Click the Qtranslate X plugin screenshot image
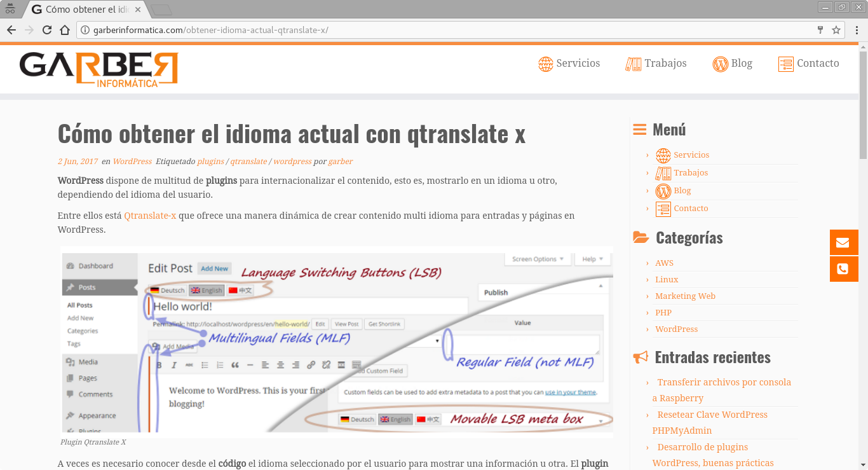This screenshot has height=470, width=868. coord(337,342)
